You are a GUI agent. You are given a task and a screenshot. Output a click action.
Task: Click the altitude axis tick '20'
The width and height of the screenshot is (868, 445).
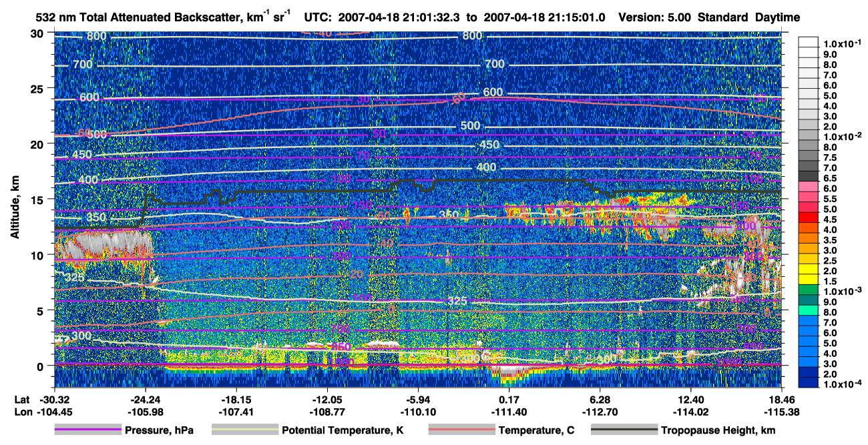(x=38, y=144)
